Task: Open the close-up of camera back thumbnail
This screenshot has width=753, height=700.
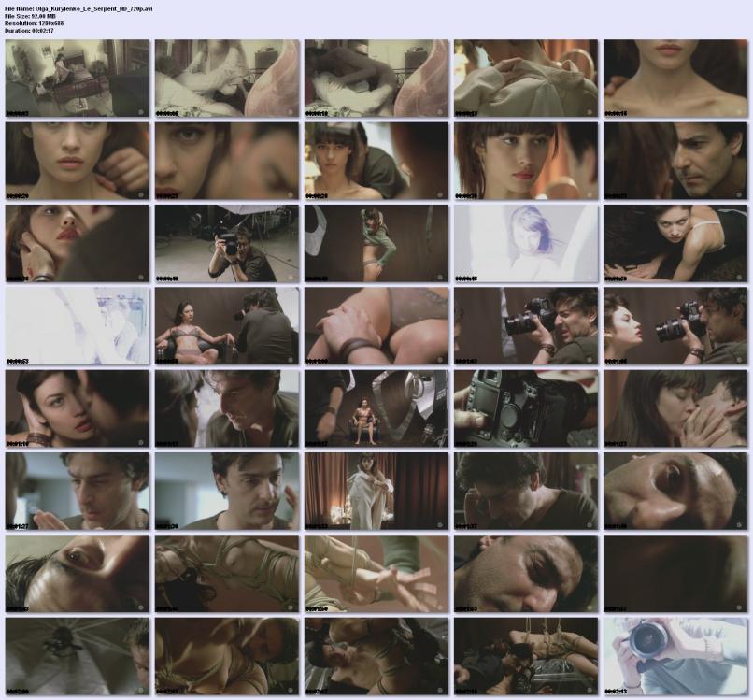Action: coord(526,408)
